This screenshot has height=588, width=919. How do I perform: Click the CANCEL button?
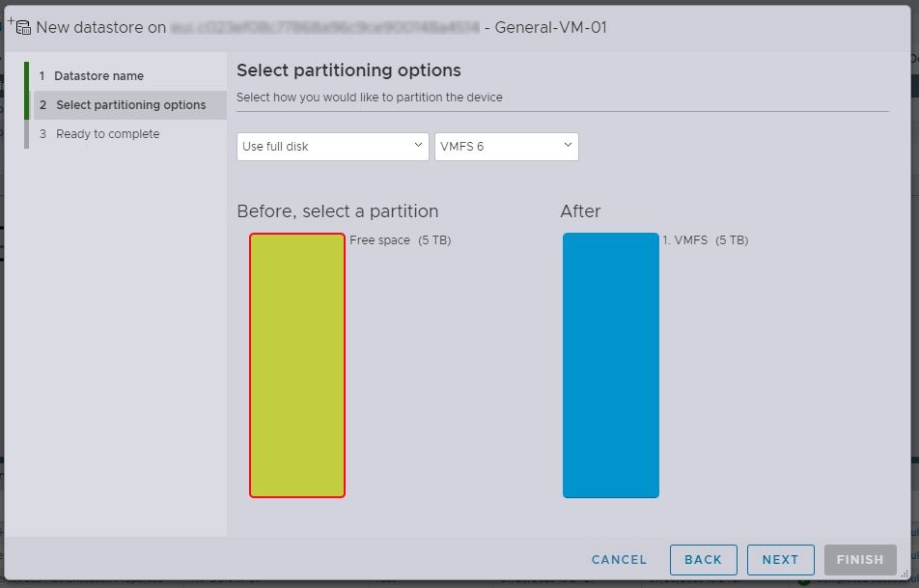point(619,560)
